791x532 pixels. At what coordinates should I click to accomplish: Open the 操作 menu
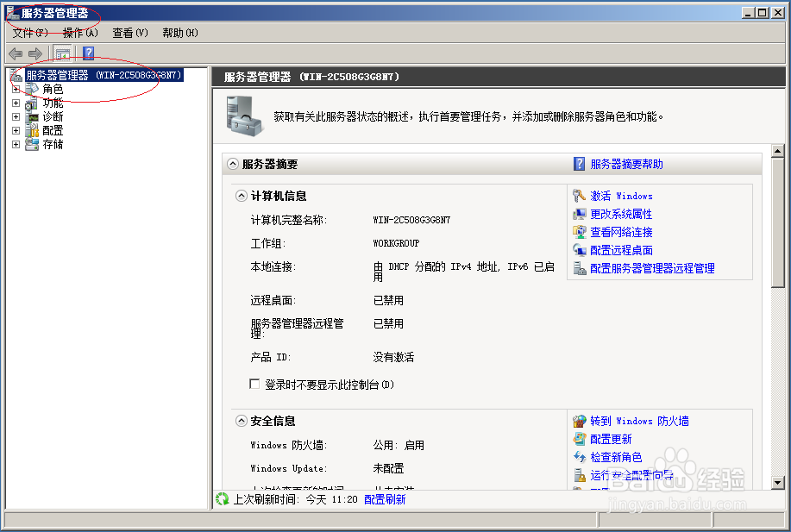(x=78, y=32)
